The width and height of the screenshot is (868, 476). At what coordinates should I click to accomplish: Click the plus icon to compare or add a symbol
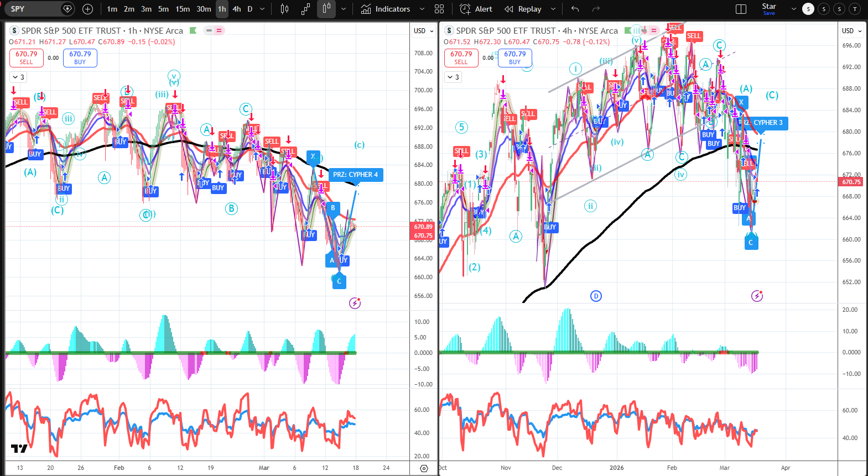(87, 9)
